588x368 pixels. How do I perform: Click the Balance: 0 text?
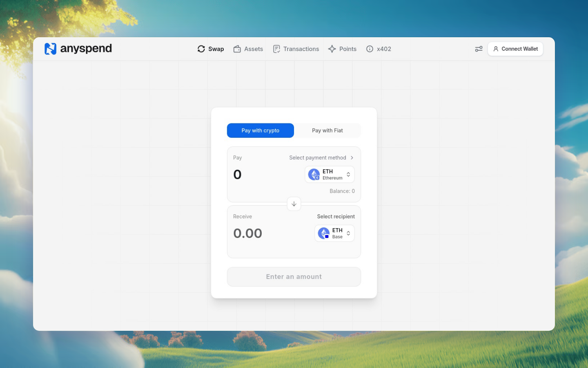[342, 191]
